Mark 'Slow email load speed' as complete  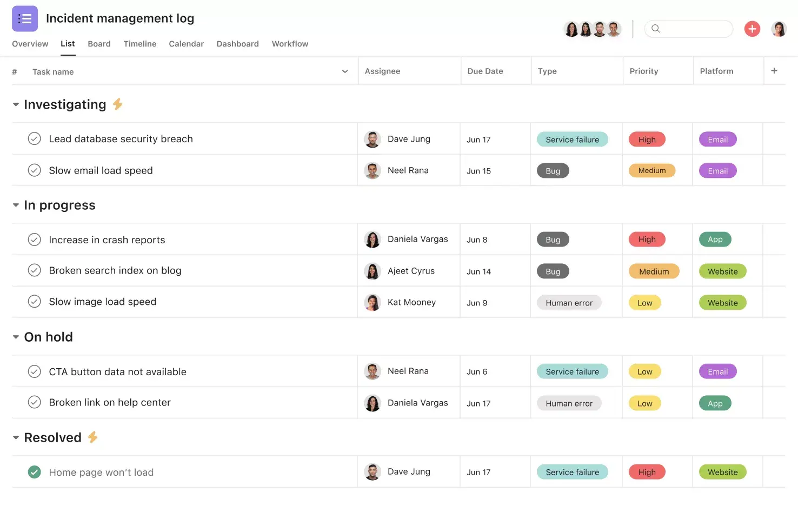click(34, 170)
